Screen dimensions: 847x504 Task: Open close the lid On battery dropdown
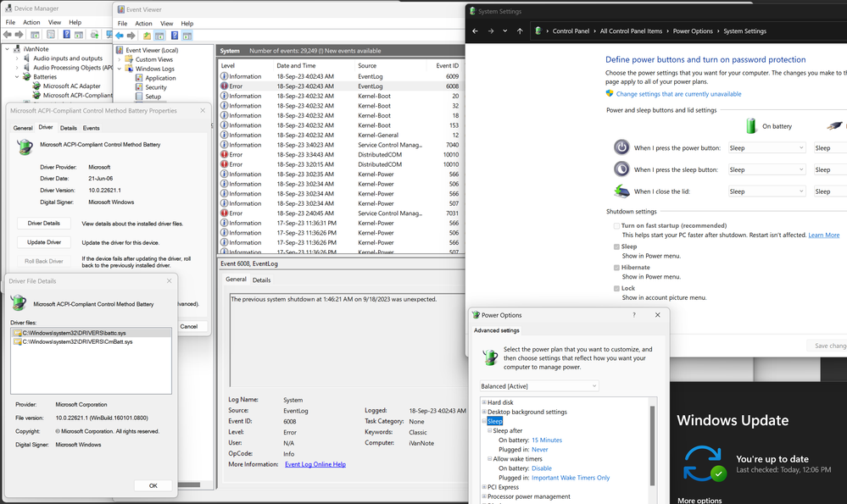766,191
